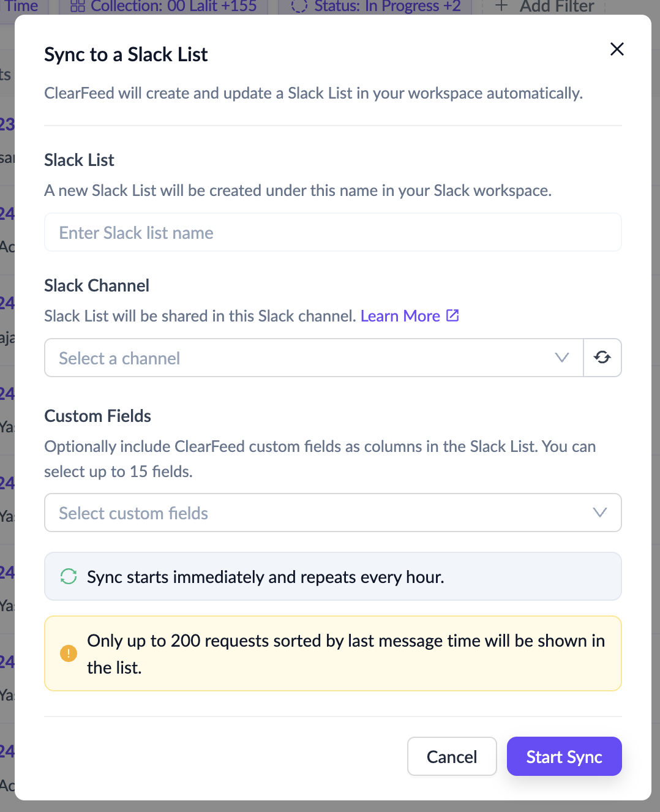Viewport: 660px width, 812px height.
Task: Click the refresh channels icon button
Action: click(602, 358)
